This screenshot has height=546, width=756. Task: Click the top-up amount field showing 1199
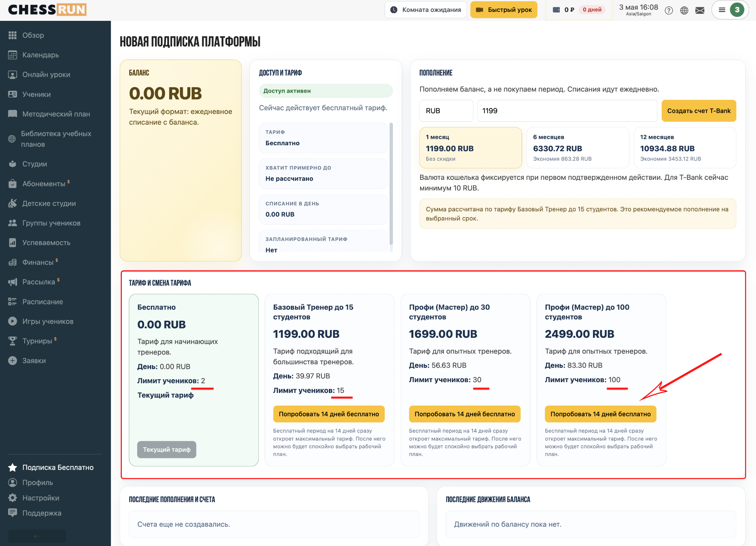(x=567, y=111)
